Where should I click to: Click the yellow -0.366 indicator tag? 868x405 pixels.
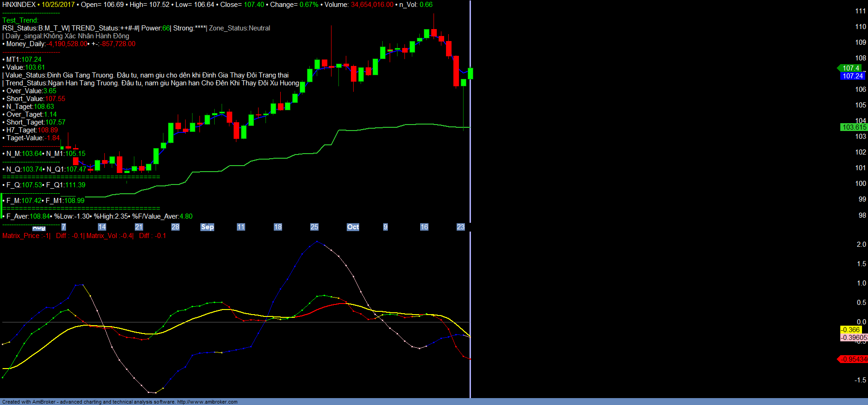[x=850, y=330]
